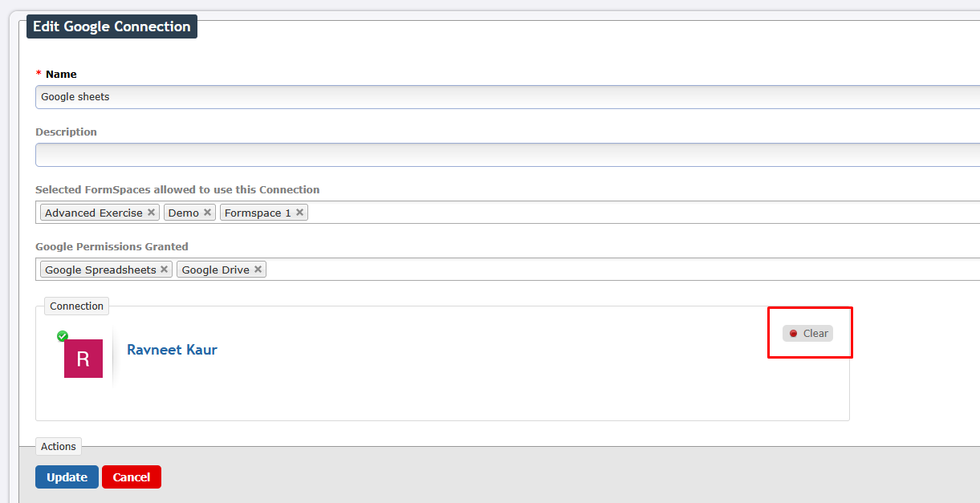Select the Google Drive tag label
This screenshot has height=503, width=980.
[x=216, y=270]
